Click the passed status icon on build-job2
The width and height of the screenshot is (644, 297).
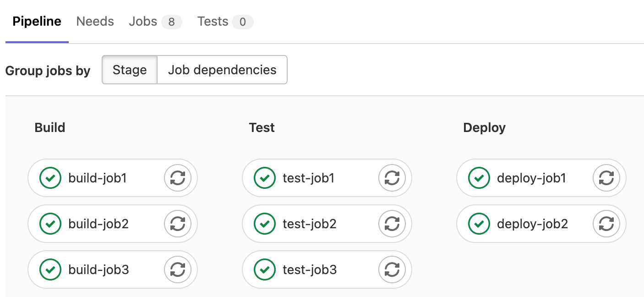[x=50, y=224]
